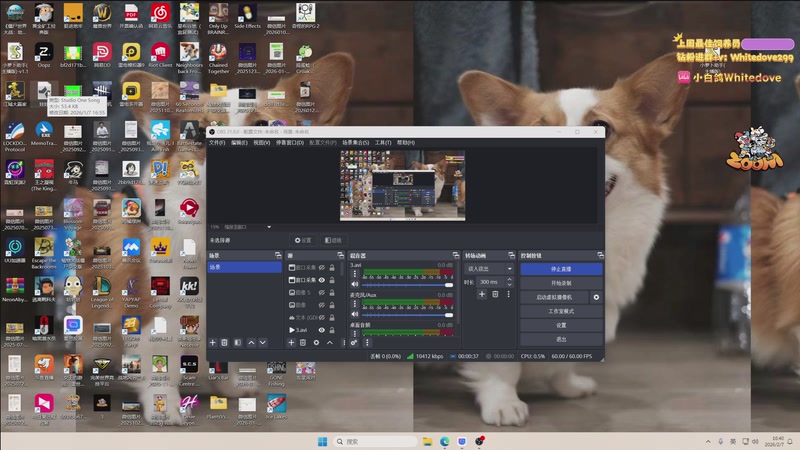Select the Side Effects desktop shortcut
Screen dimensions: 800x450
point(247,16)
